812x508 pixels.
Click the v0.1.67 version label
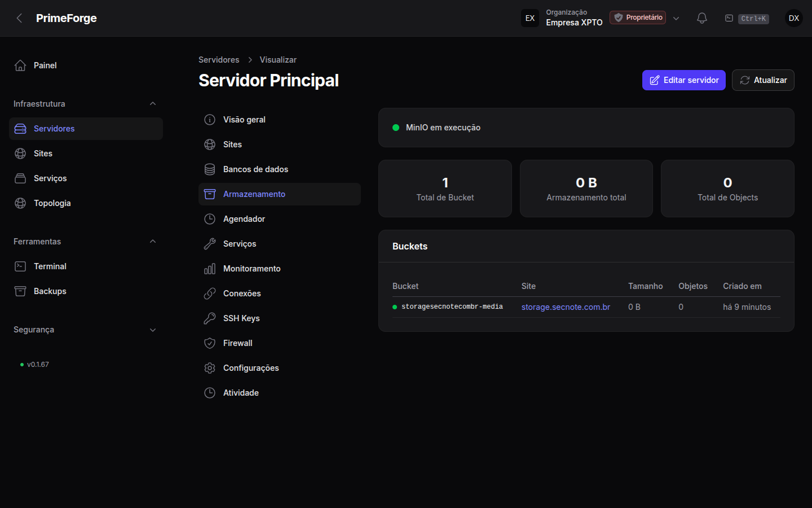click(38, 365)
